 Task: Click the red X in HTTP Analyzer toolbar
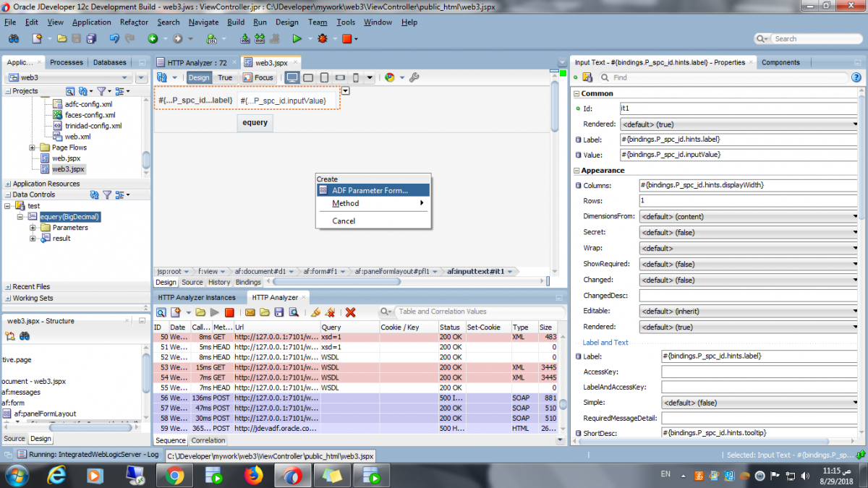350,312
